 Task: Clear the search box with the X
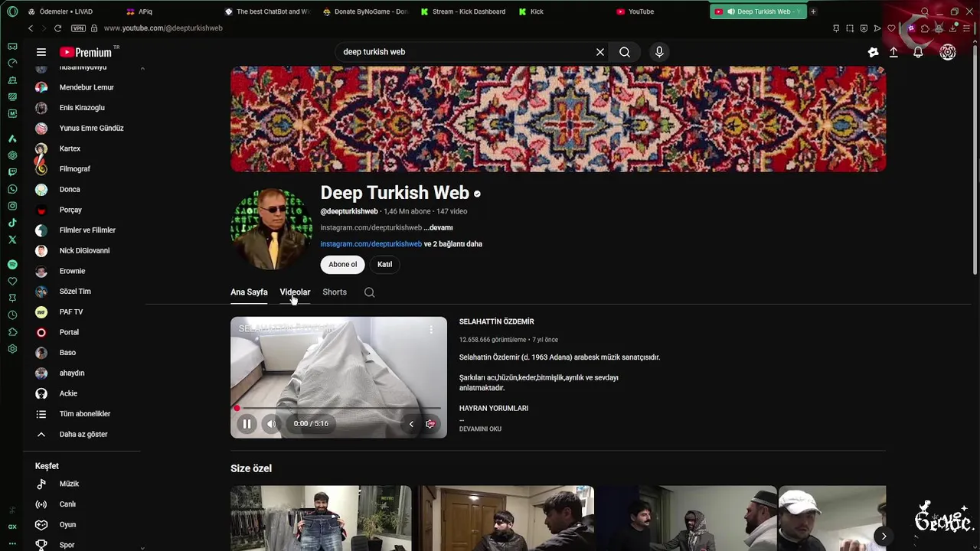[x=600, y=52]
